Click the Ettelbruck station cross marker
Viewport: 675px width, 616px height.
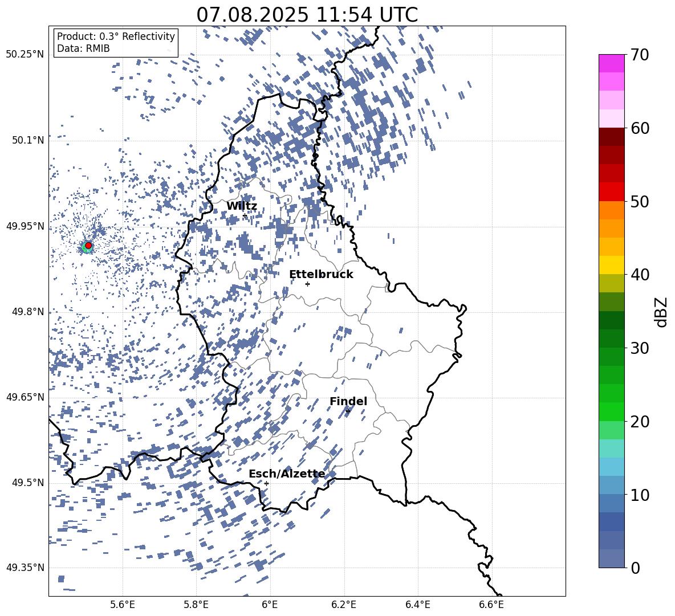[307, 284]
